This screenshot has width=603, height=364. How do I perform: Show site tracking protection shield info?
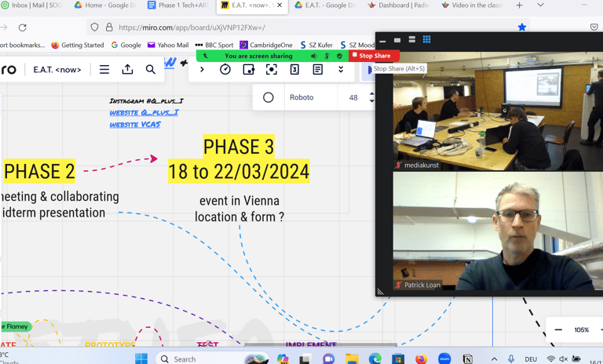[x=94, y=27]
